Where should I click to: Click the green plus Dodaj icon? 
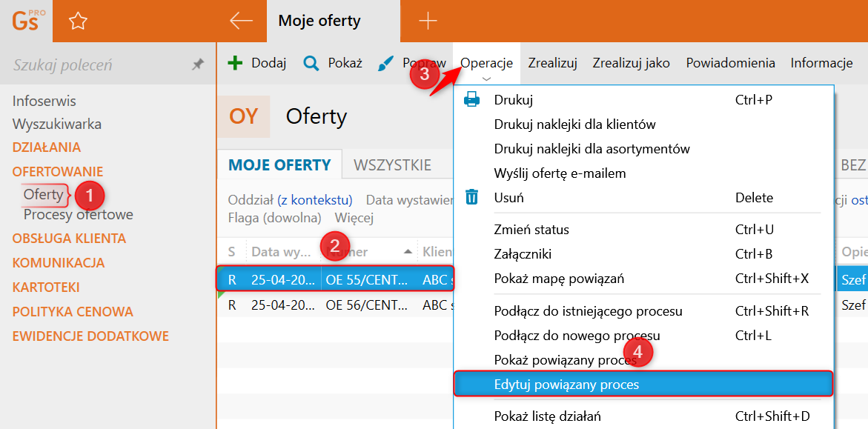(235, 63)
